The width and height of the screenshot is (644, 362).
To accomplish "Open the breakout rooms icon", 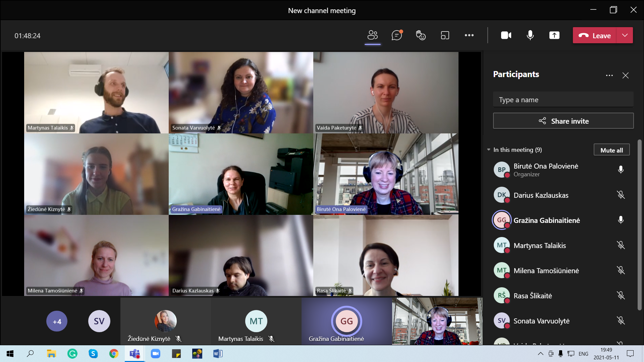I will coord(445,35).
